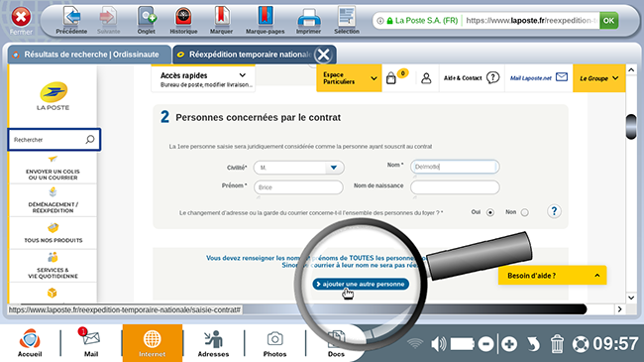Select the Non radio button
Screen dimensions: 644x362
[524, 212]
